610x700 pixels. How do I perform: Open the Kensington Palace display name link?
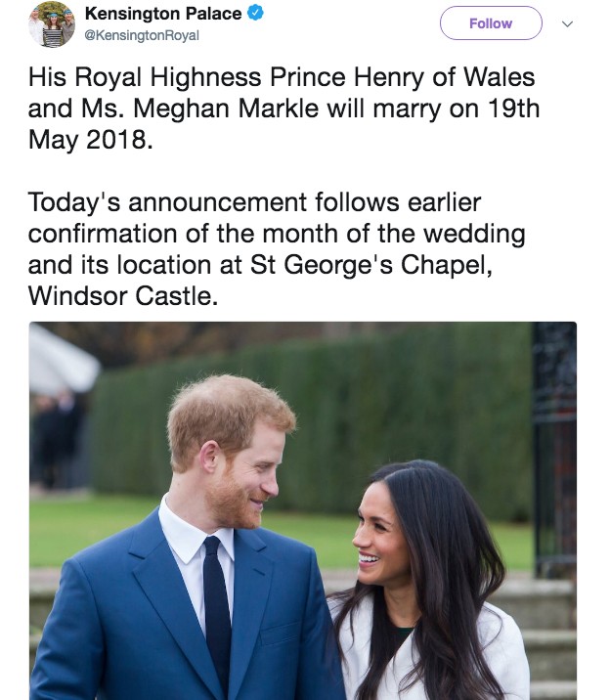pyautogui.click(x=163, y=14)
